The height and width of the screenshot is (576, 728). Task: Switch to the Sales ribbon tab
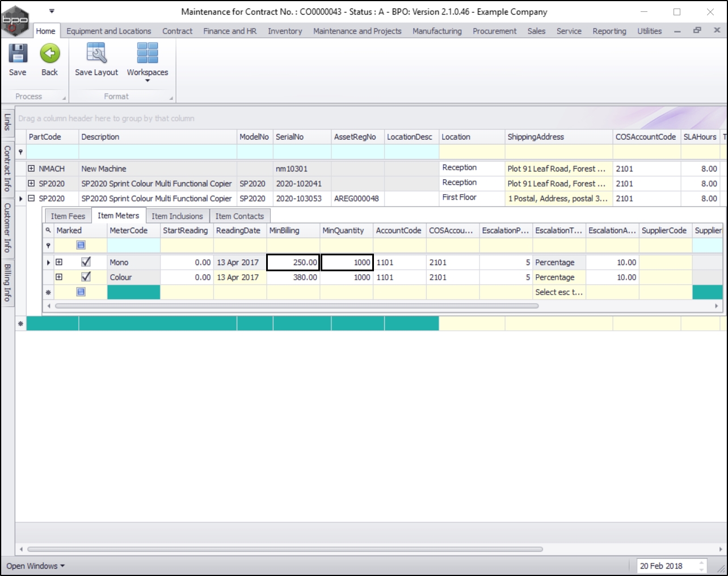[x=536, y=31]
